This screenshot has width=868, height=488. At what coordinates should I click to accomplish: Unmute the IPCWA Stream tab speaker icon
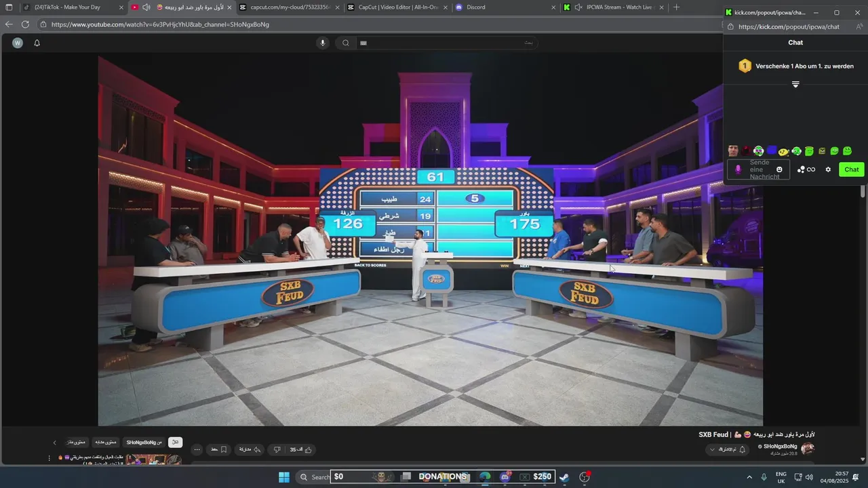click(578, 7)
